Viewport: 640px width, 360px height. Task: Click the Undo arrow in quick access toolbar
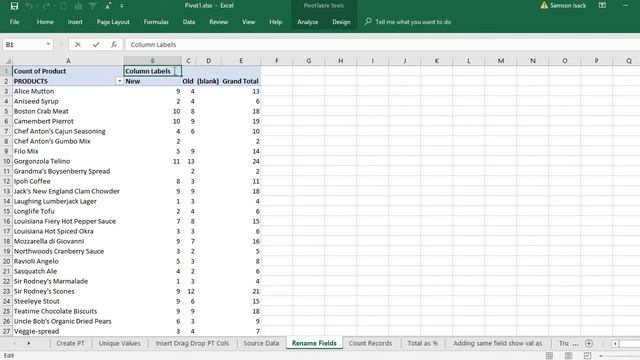[x=29, y=6]
